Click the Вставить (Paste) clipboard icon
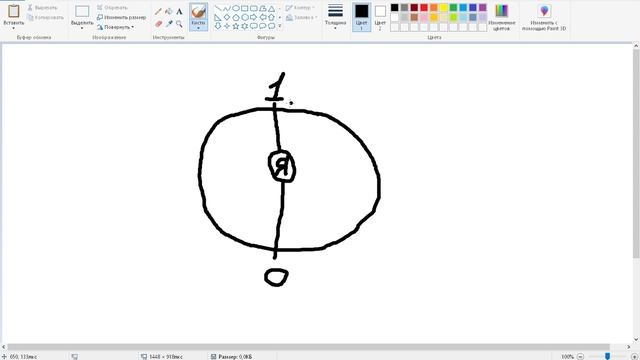Screen dimensions: 640x360 (x=13, y=11)
